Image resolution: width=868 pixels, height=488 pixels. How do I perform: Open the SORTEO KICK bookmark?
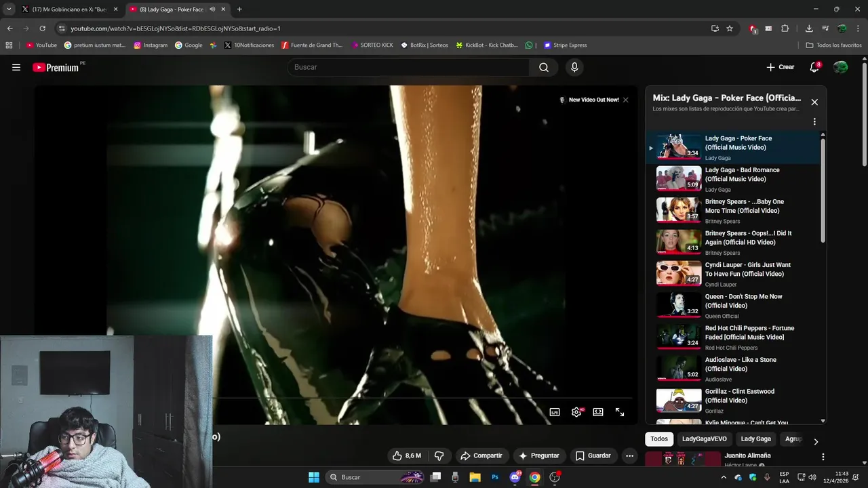coord(372,45)
